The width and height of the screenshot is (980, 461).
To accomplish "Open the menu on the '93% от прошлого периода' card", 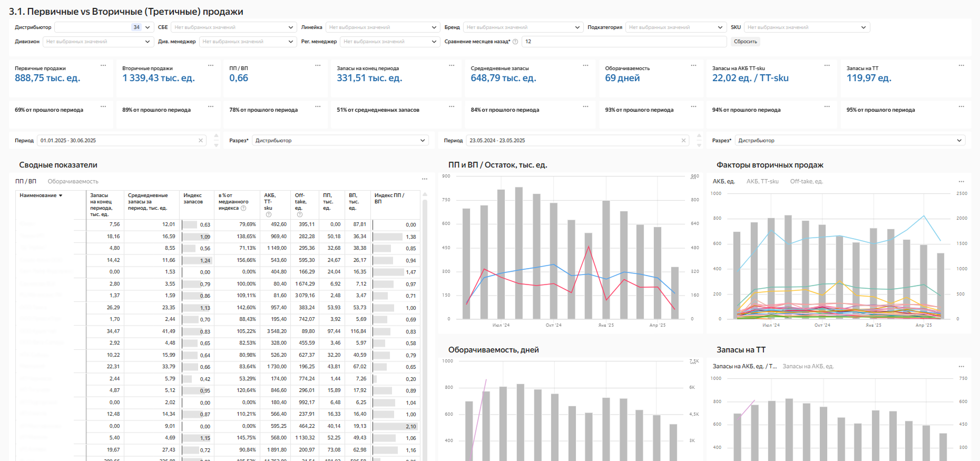I will pos(693,106).
